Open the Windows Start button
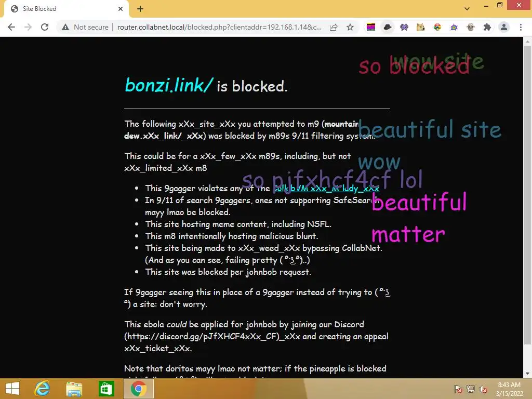 point(12,389)
